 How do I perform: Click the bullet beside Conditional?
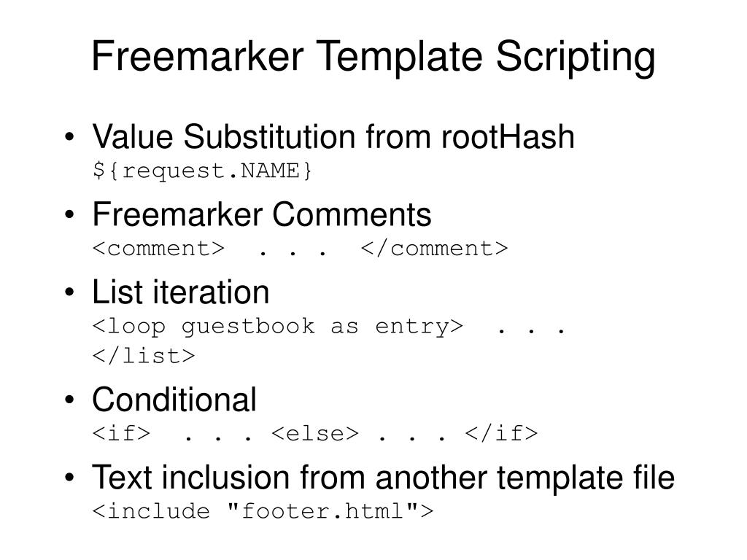click(x=69, y=400)
